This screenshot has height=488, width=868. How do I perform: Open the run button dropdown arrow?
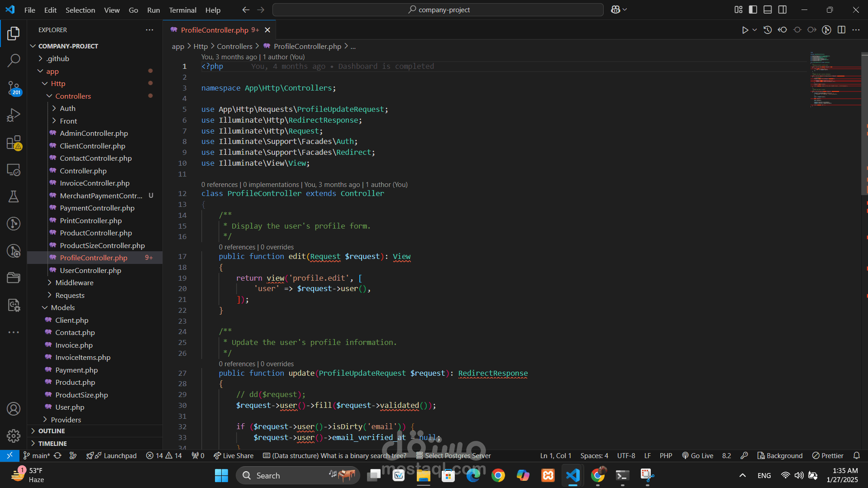tap(754, 30)
